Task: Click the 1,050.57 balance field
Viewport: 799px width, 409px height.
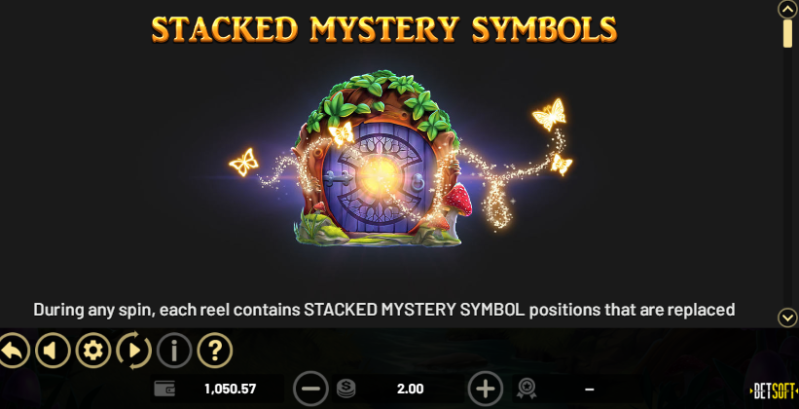Action: point(230,389)
